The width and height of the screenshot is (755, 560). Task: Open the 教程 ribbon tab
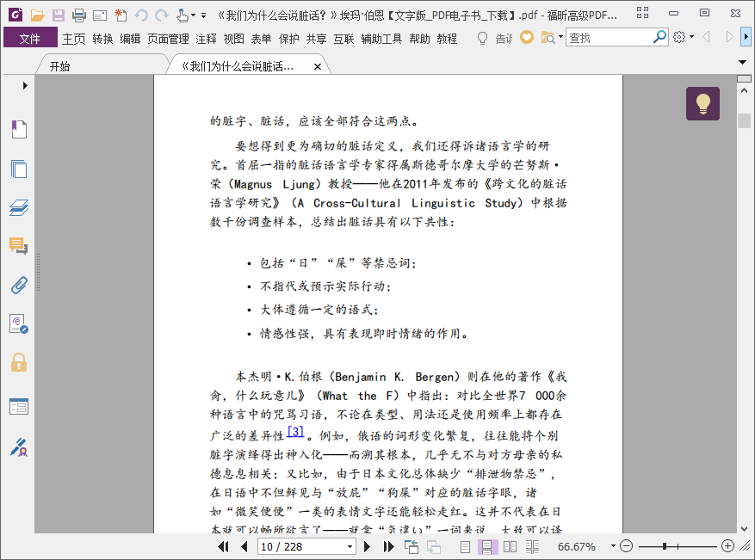[447, 39]
